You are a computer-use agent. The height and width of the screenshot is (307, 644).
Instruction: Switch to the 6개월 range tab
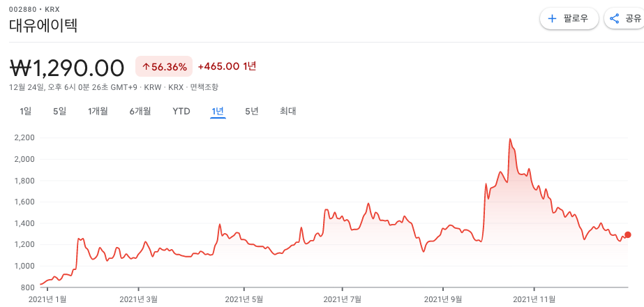pyautogui.click(x=140, y=111)
